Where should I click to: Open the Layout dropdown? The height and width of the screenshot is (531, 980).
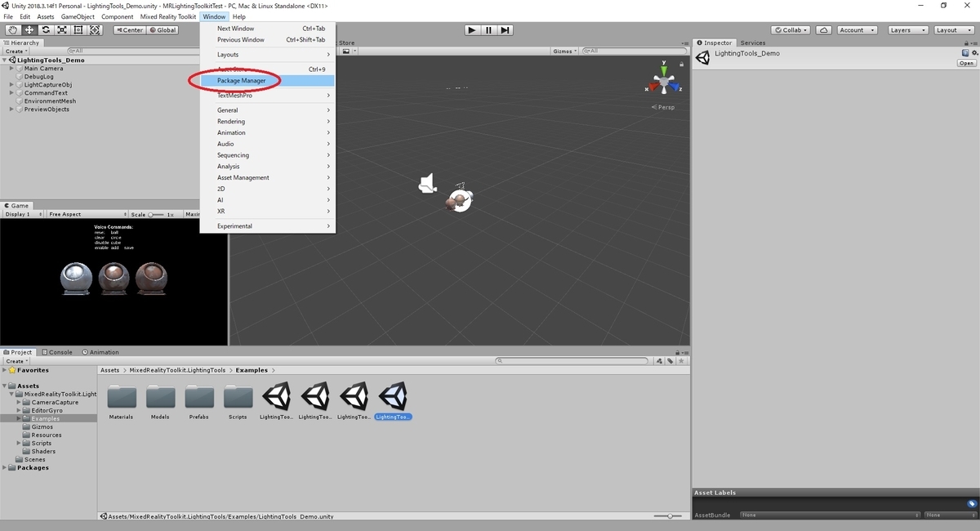coord(952,30)
